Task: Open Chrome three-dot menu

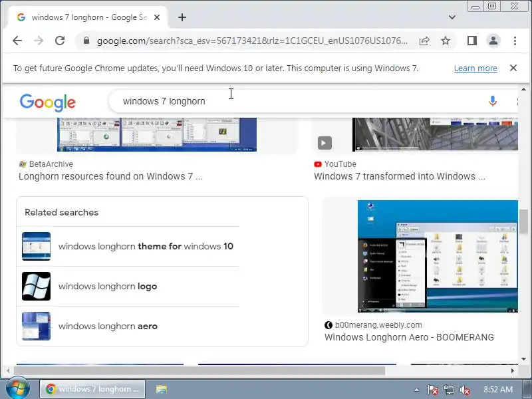Action: [x=515, y=41]
